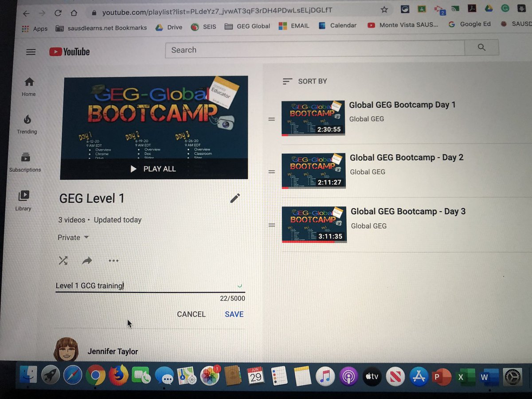532x399 pixels.
Task: Bookmark this page with the star icon
Action: 384,9
